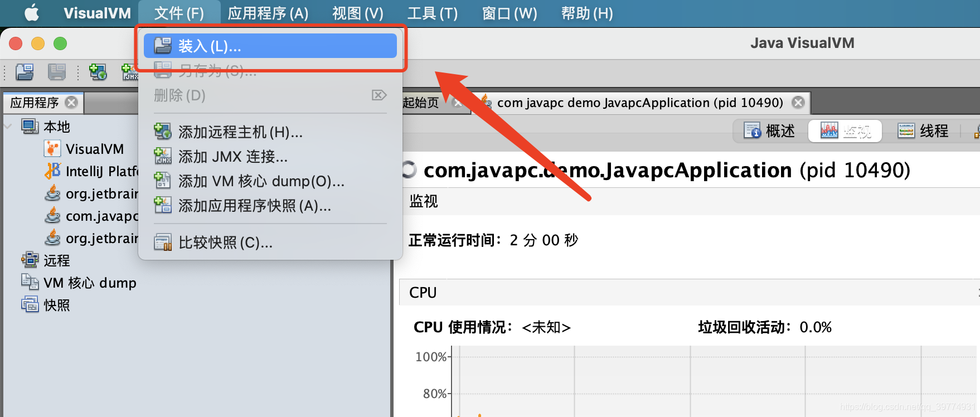Select the 本地 tree node
The width and height of the screenshot is (980, 417).
[57, 127]
